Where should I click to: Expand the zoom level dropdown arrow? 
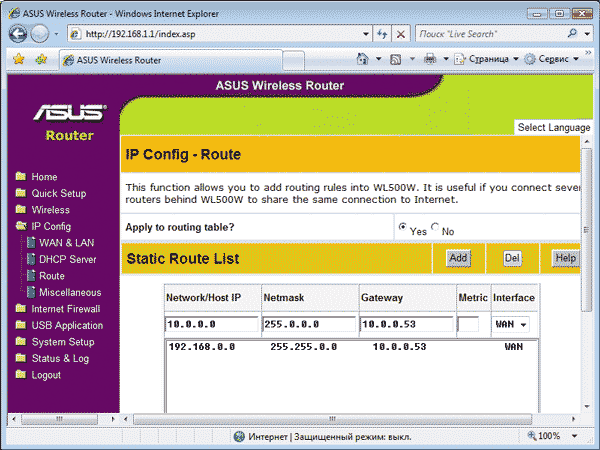pyautogui.click(x=574, y=436)
